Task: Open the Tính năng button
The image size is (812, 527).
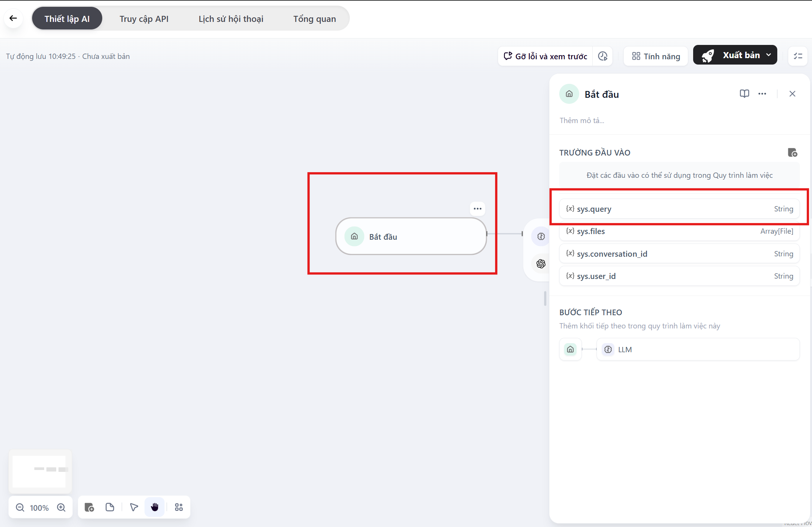Action: pyautogui.click(x=656, y=56)
